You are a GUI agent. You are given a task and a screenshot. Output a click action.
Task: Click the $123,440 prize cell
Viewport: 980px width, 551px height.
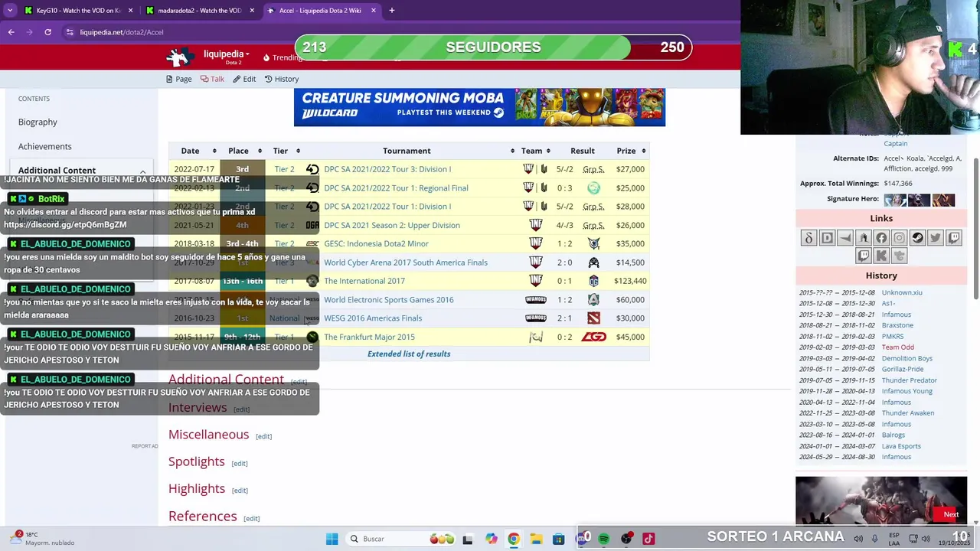(630, 281)
